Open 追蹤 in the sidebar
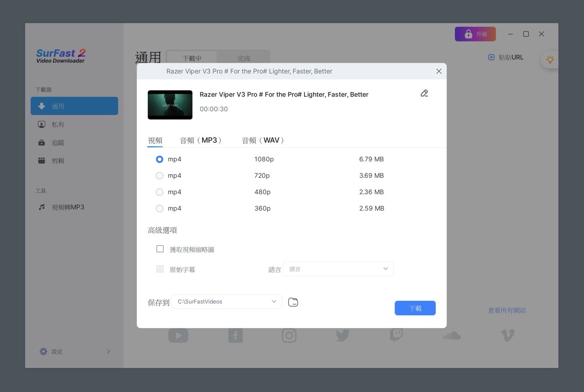Screen dimensions: 584x392 click(74, 143)
